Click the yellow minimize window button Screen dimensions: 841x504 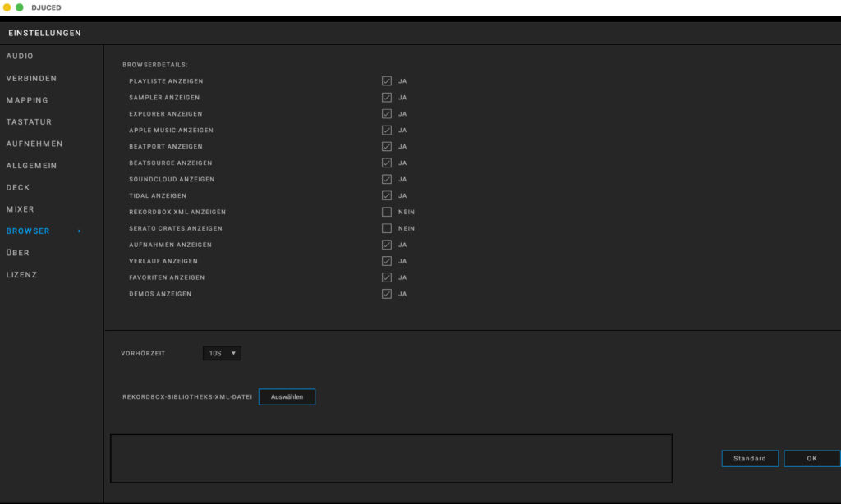(7, 7)
